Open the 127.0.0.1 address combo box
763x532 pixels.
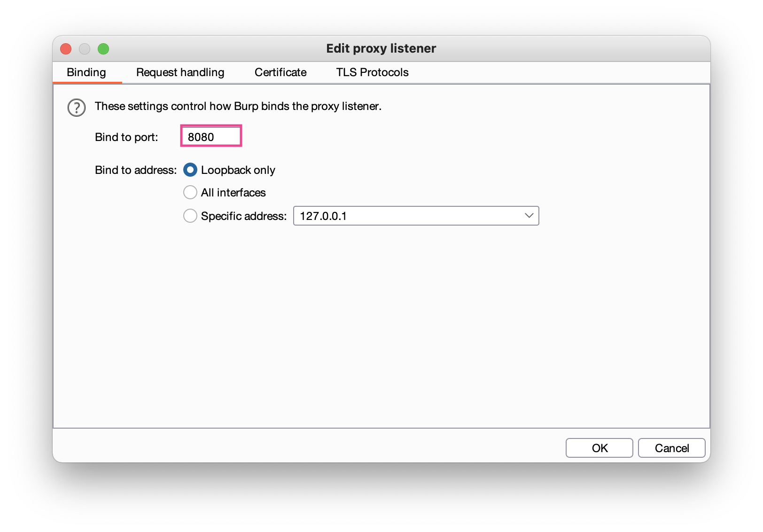[x=416, y=216]
